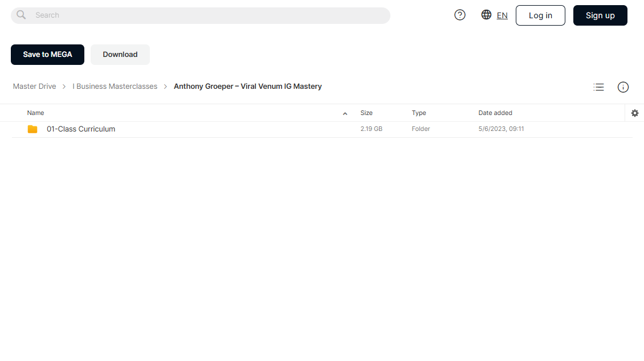
Task: Click the Folder type cell
Action: click(x=421, y=129)
